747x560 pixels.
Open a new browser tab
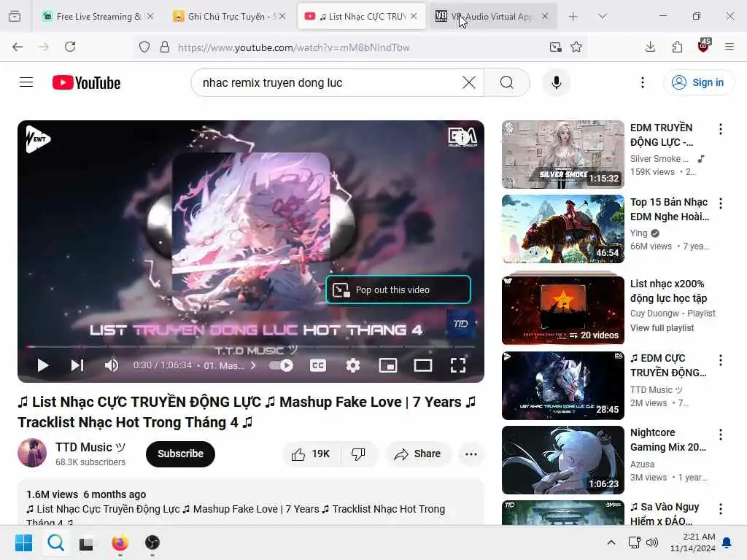573,16
